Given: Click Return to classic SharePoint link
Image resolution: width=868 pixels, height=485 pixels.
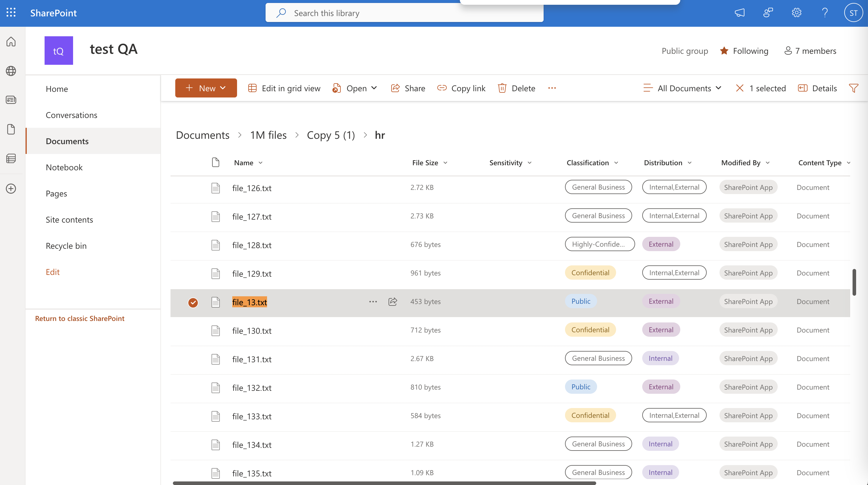Looking at the screenshot, I should tap(80, 319).
